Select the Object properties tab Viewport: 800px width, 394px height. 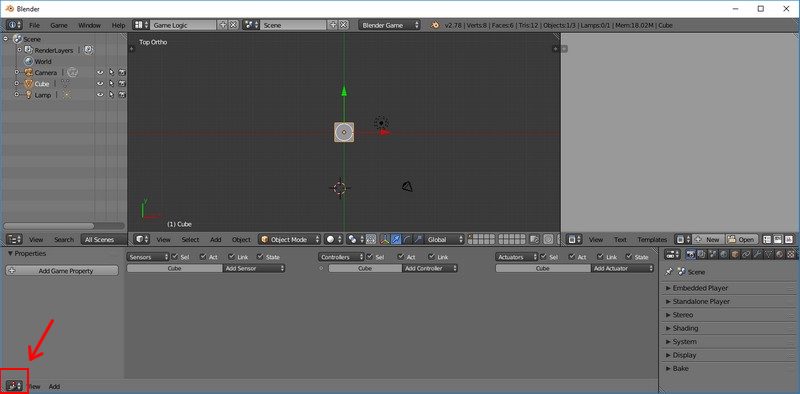735,254
